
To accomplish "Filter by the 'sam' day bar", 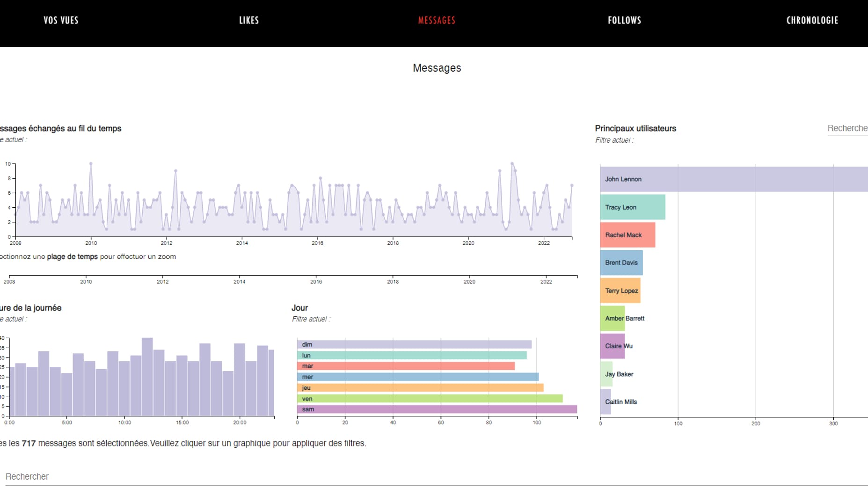I will pyautogui.click(x=437, y=409).
